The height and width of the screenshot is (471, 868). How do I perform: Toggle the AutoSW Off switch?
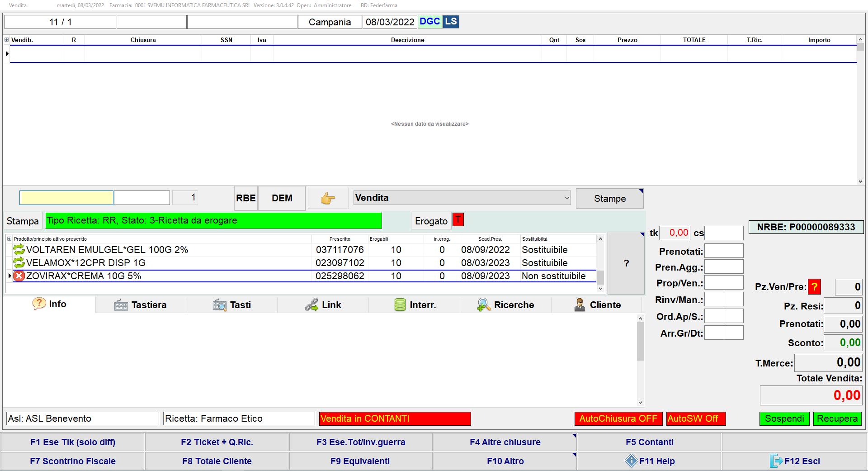tap(695, 419)
